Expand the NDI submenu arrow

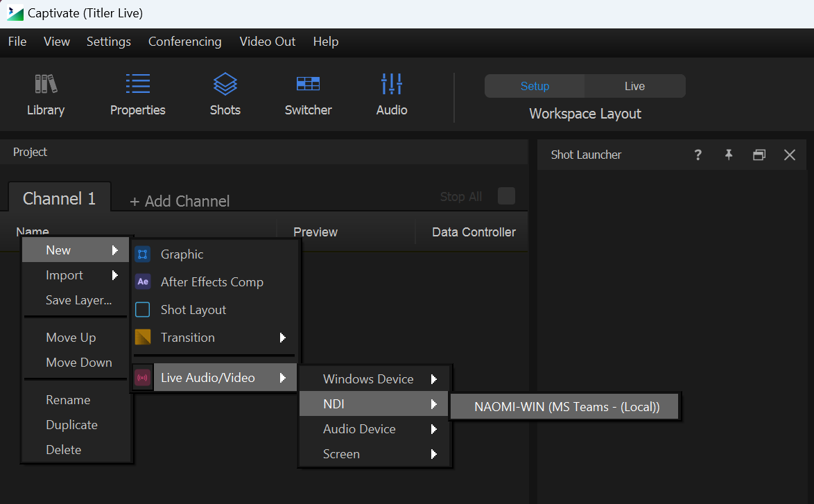(x=433, y=404)
